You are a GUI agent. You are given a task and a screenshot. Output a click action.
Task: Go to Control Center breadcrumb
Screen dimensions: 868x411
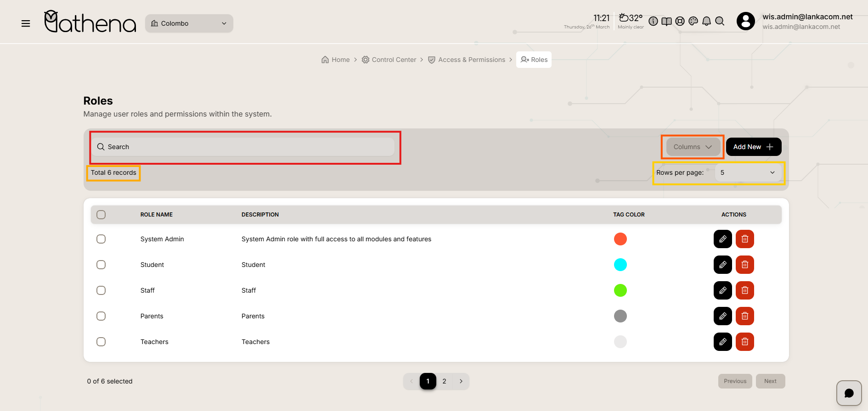(389, 60)
